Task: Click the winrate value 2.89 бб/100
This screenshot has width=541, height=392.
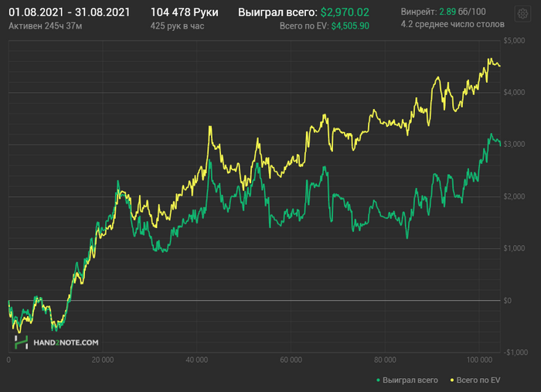Action: (462, 12)
